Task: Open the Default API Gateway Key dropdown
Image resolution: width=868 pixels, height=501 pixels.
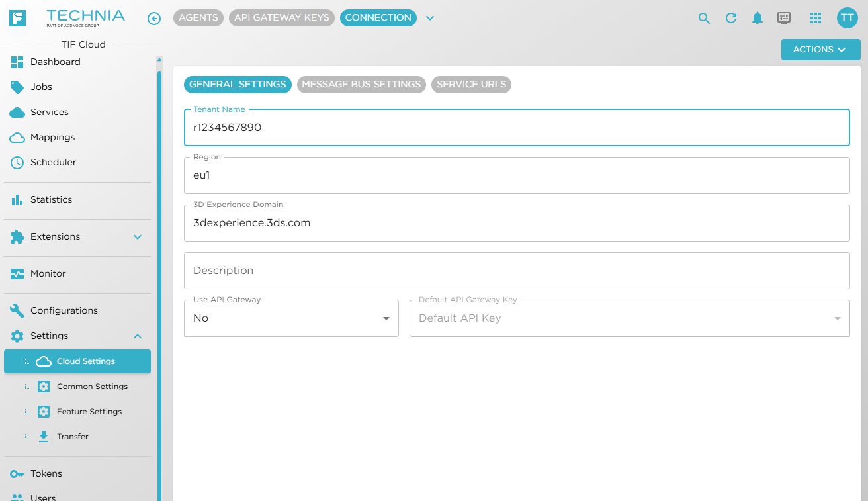Action: pyautogui.click(x=629, y=318)
